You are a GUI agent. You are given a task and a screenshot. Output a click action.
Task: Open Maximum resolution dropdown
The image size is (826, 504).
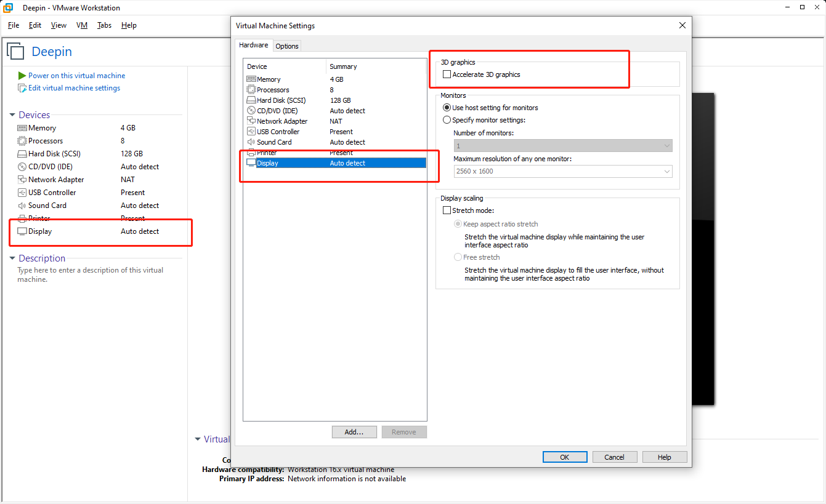tap(563, 171)
